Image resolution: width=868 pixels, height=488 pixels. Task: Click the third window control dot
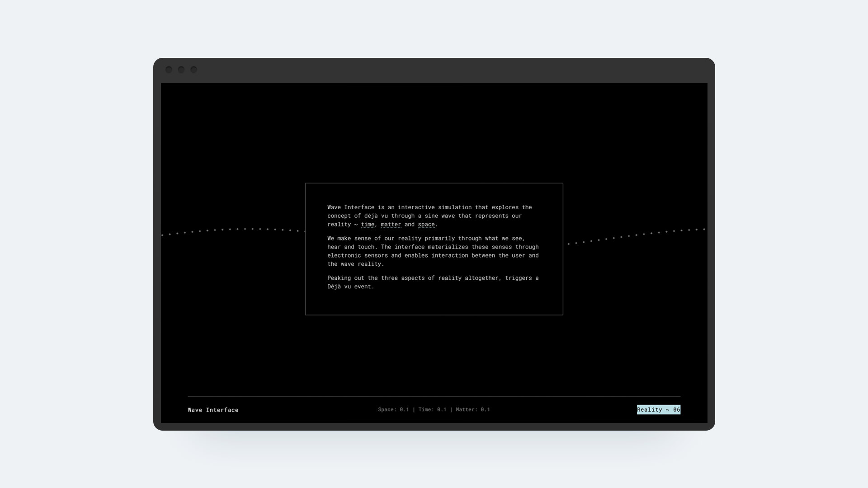point(193,70)
